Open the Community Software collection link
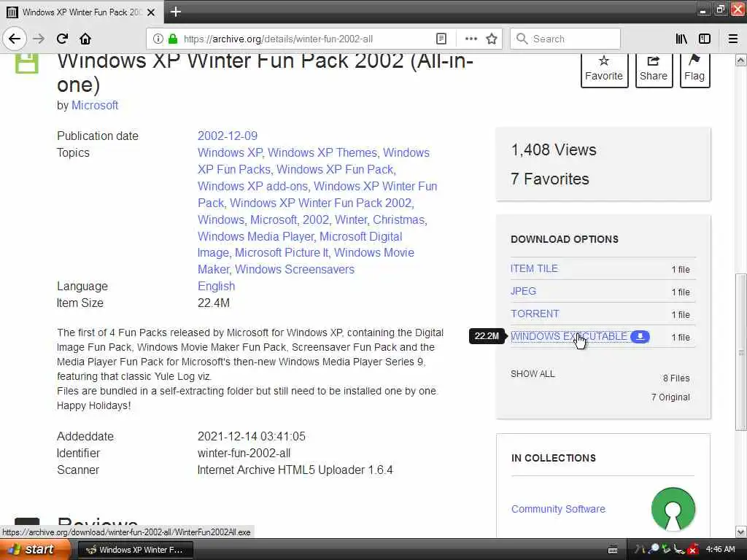The width and height of the screenshot is (747, 560). pyautogui.click(x=558, y=509)
